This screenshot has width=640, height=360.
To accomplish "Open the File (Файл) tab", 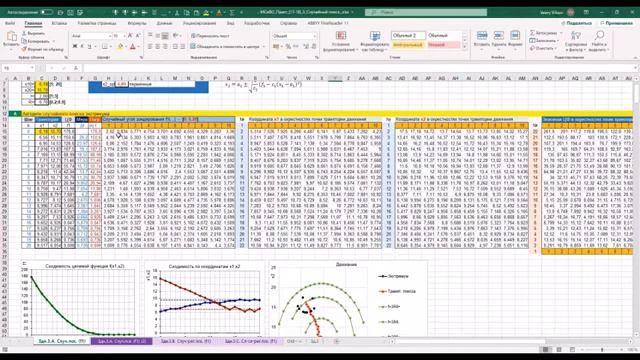I will pos(10,23).
